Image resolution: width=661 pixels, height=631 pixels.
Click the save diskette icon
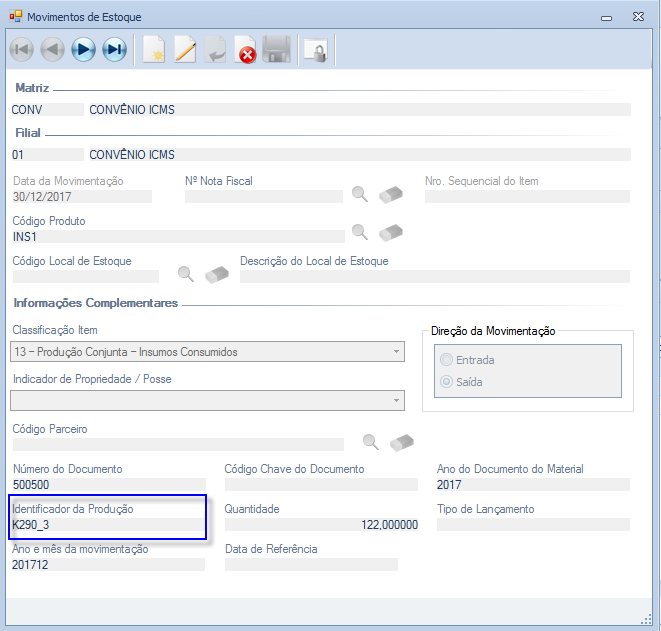(276, 50)
